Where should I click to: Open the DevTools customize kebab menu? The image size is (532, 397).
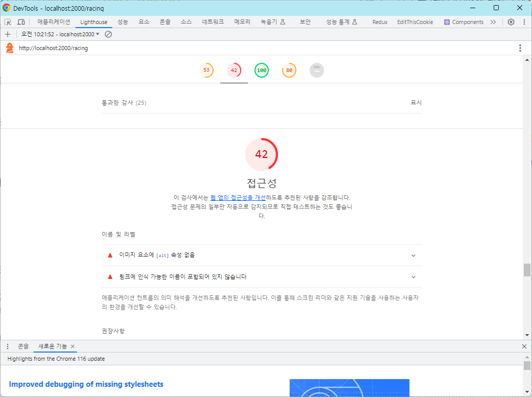pos(524,22)
